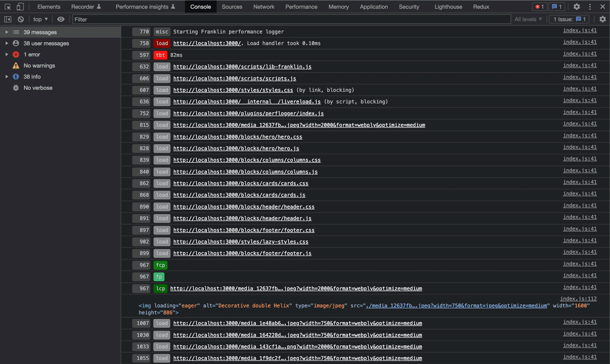Toggle the device emulation toolbar
The image size is (610, 364).
point(19,7)
